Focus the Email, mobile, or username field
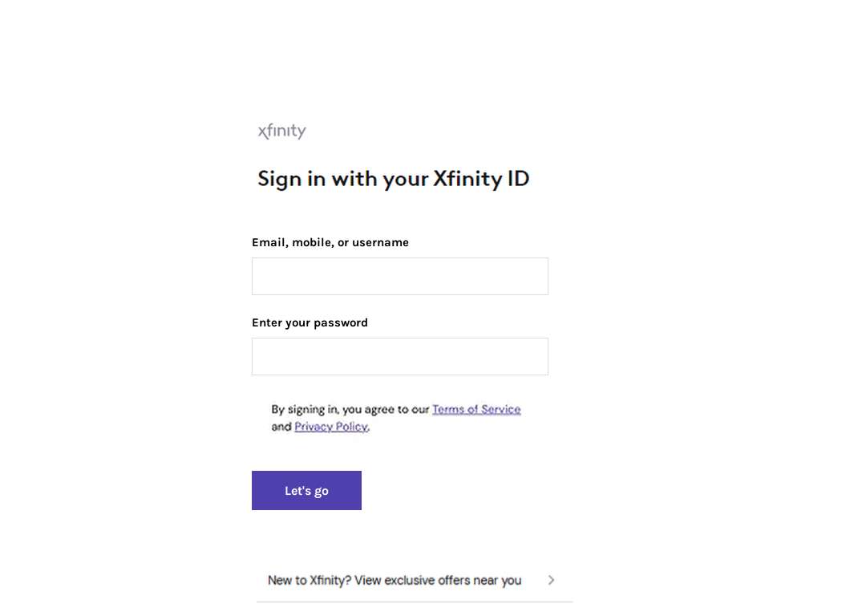 pos(400,276)
